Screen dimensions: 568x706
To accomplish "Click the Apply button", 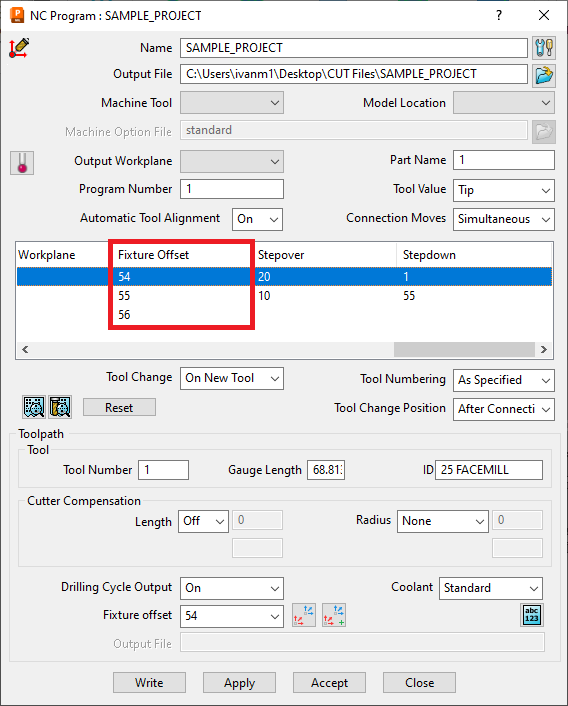I will (239, 683).
